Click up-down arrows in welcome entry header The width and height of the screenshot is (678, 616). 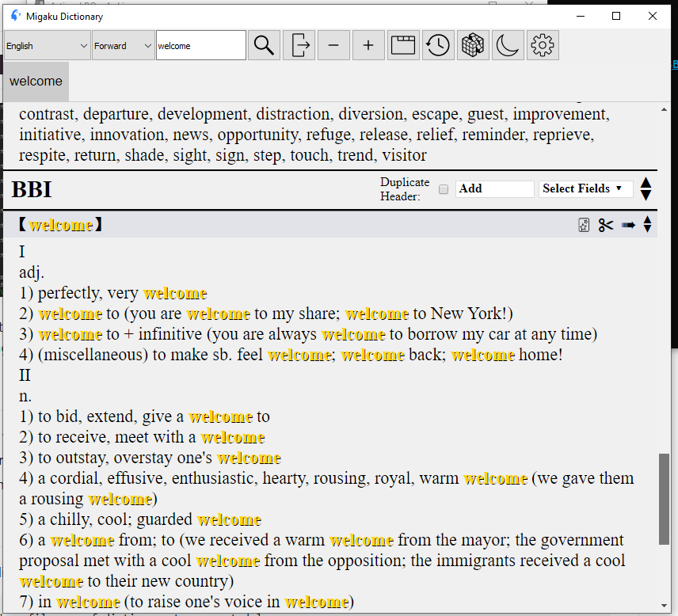tap(647, 224)
